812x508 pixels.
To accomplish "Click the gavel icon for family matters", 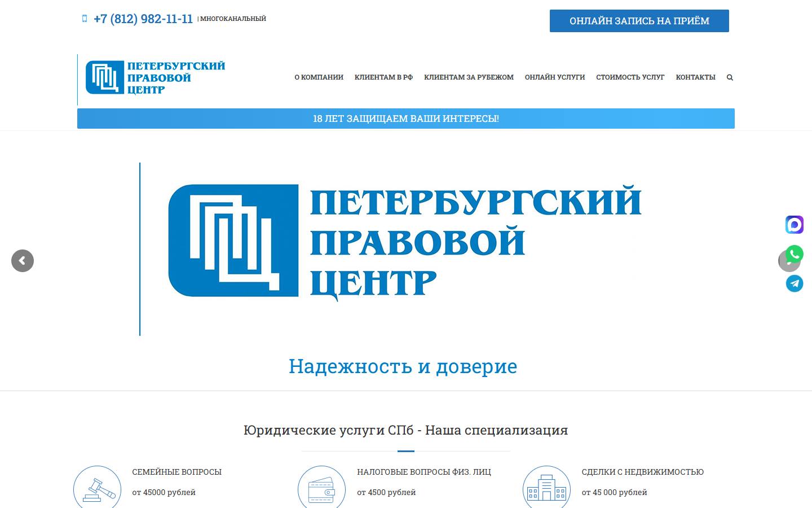I will [x=98, y=489].
